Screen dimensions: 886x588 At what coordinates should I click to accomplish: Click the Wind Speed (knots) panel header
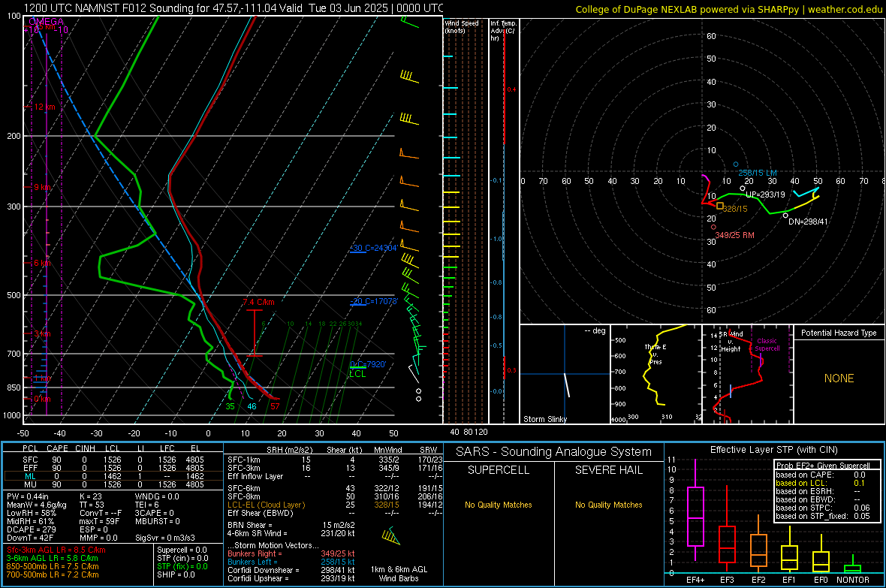pyautogui.click(x=462, y=26)
